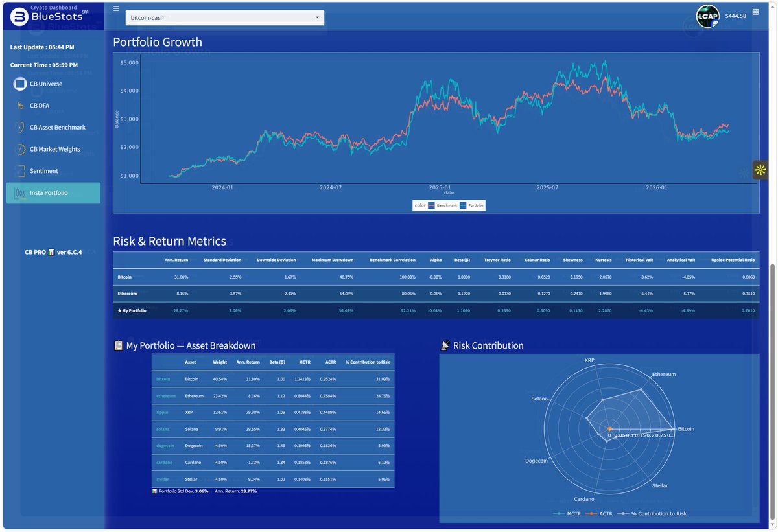This screenshot has width=778, height=532.
Task: Open the bitcoin-cash asset dropdown
Action: click(x=225, y=17)
